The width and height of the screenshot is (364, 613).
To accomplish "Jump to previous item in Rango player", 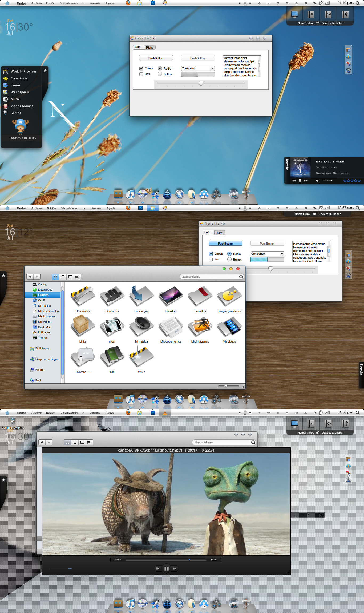I will click(x=158, y=568).
